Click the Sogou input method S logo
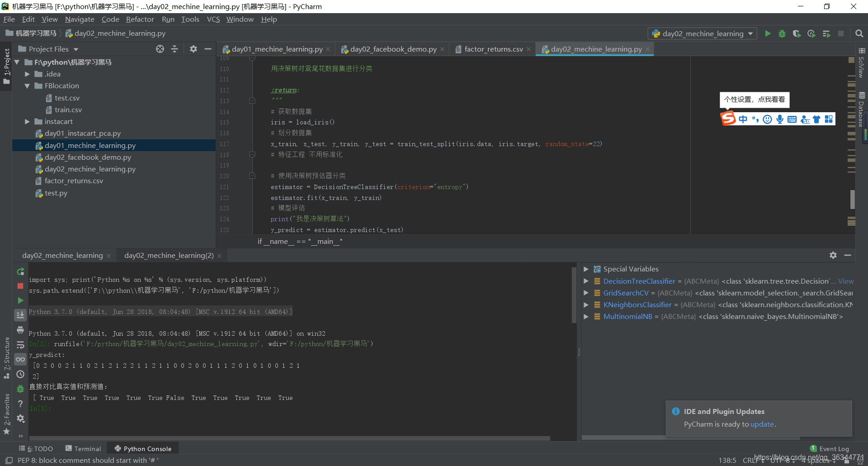 click(728, 119)
